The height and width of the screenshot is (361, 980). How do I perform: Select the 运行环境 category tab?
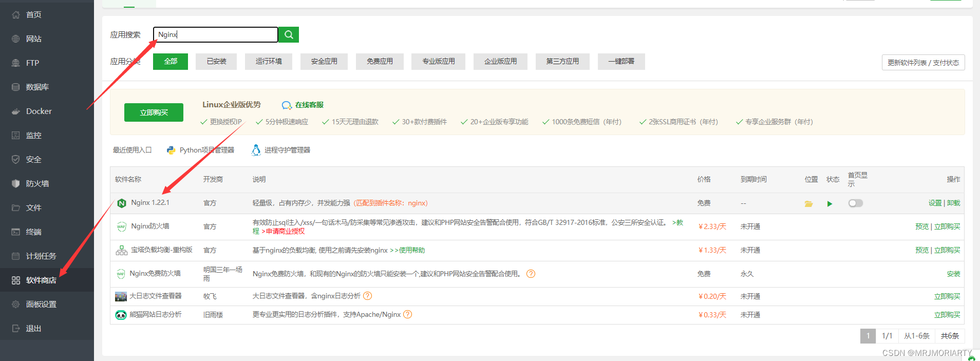269,61
